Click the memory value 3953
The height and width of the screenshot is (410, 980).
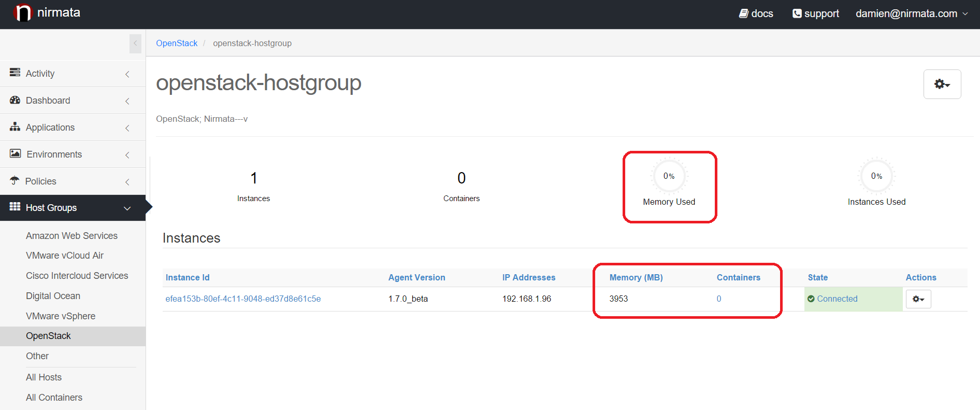618,299
